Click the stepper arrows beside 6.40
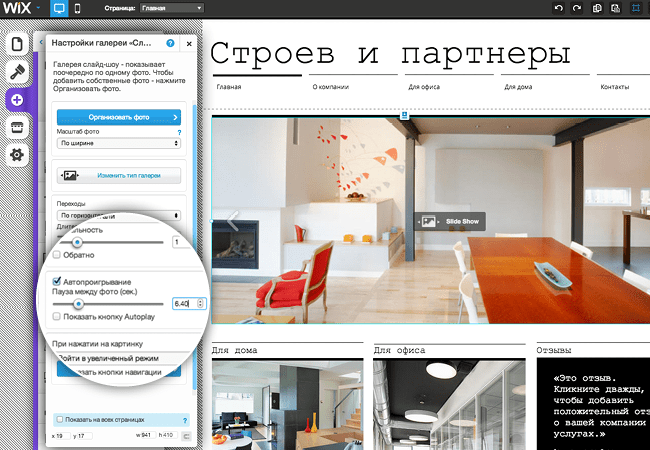This screenshot has width=650, height=450. 201,304
